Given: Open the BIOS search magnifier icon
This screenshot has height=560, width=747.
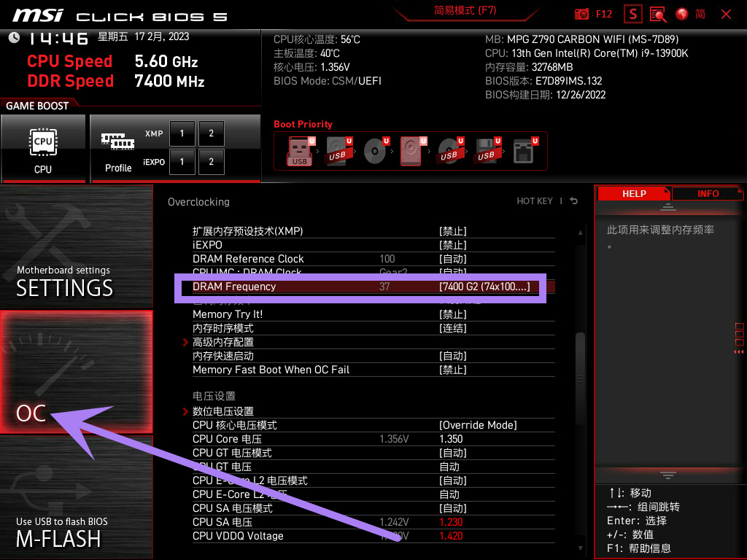Looking at the screenshot, I should (657, 15).
